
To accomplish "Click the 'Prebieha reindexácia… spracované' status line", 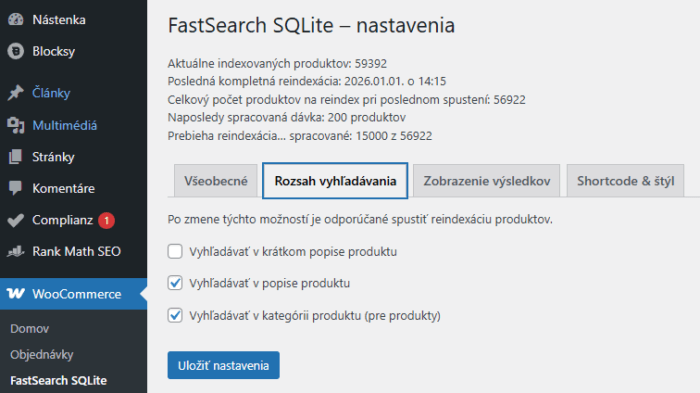I will [300, 136].
